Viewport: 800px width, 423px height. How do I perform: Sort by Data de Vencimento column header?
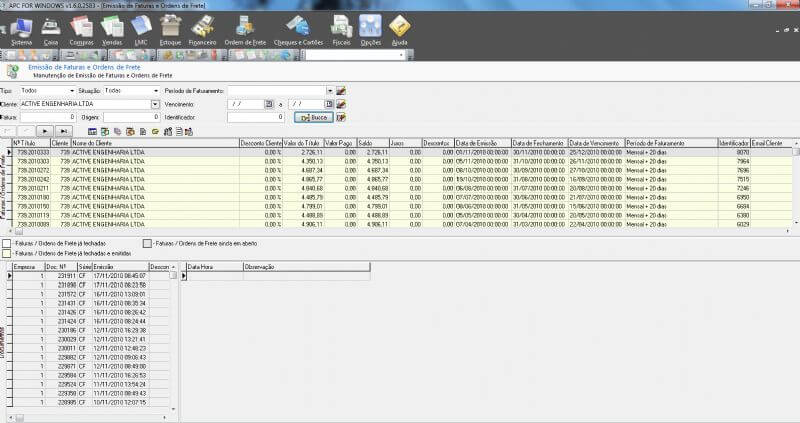[596, 143]
